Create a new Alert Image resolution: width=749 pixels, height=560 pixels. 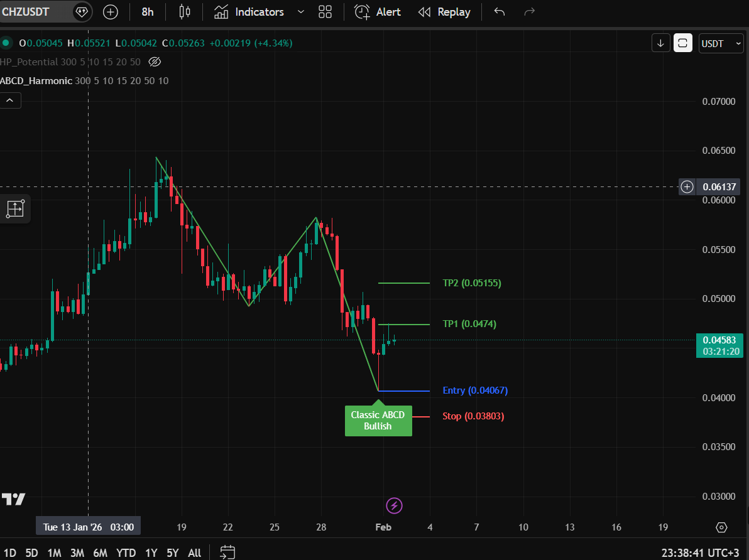[378, 12]
